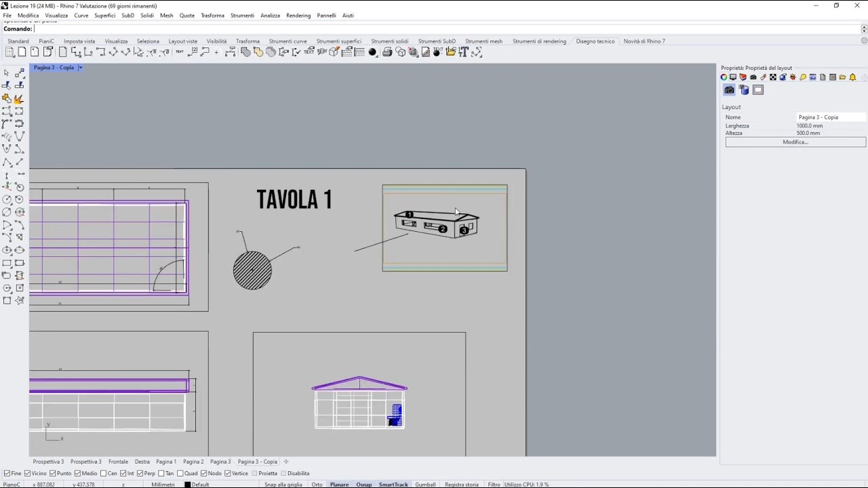The image size is (868, 488).
Task: Click the monitor Display panel icon
Action: [733, 77]
